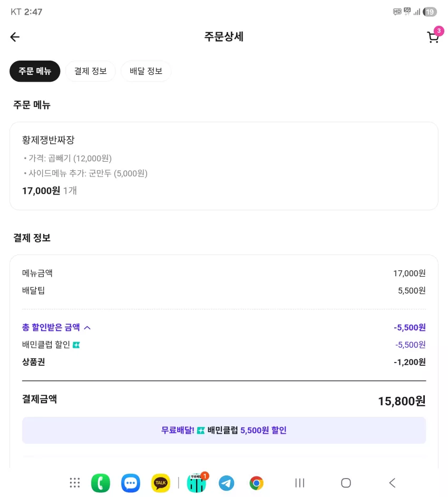Switch to the 결제 정보 tab

tap(90, 71)
